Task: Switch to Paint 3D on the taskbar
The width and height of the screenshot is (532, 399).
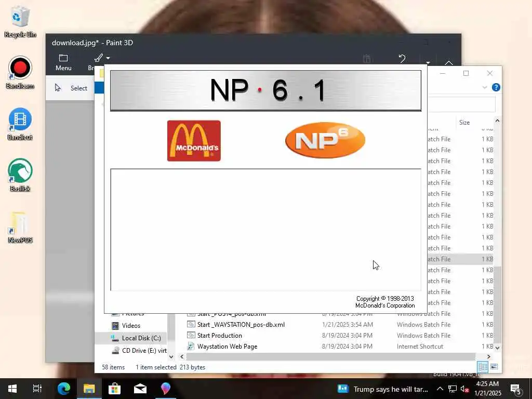Action: [x=165, y=389]
